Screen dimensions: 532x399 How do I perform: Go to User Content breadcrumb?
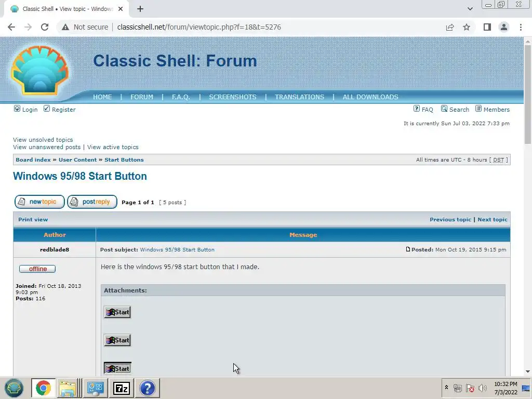(78, 160)
